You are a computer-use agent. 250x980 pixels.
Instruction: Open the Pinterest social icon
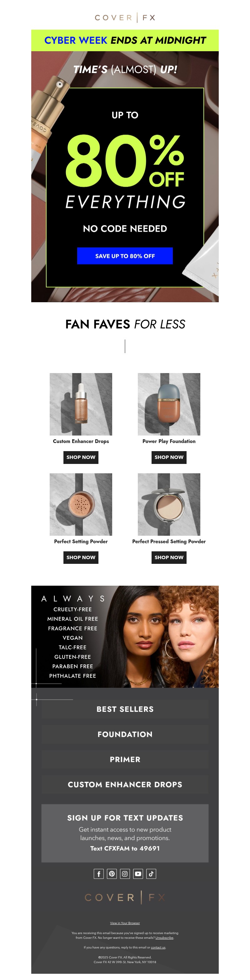pyautogui.click(x=112, y=874)
